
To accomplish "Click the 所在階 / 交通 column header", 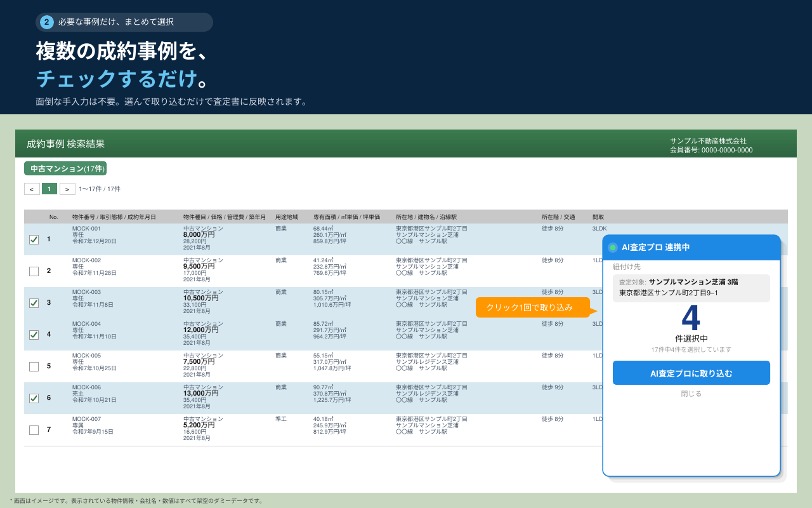I will [x=558, y=217].
